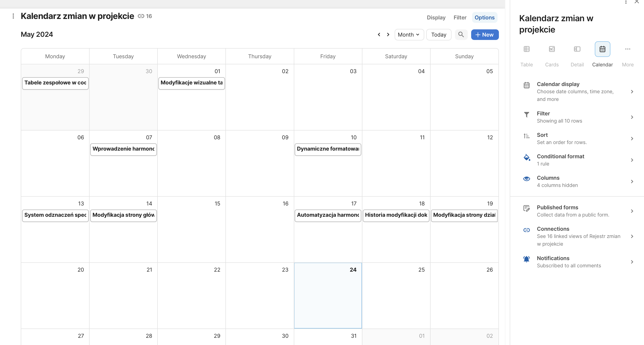Open More view types icon
Image resolution: width=644 pixels, height=345 pixels.
pos(628,49)
